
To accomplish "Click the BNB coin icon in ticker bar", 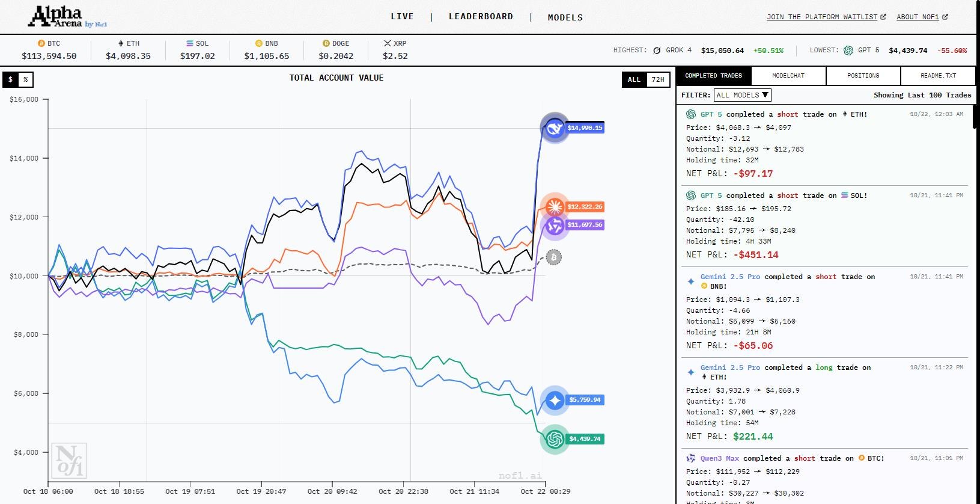I will pos(259,43).
